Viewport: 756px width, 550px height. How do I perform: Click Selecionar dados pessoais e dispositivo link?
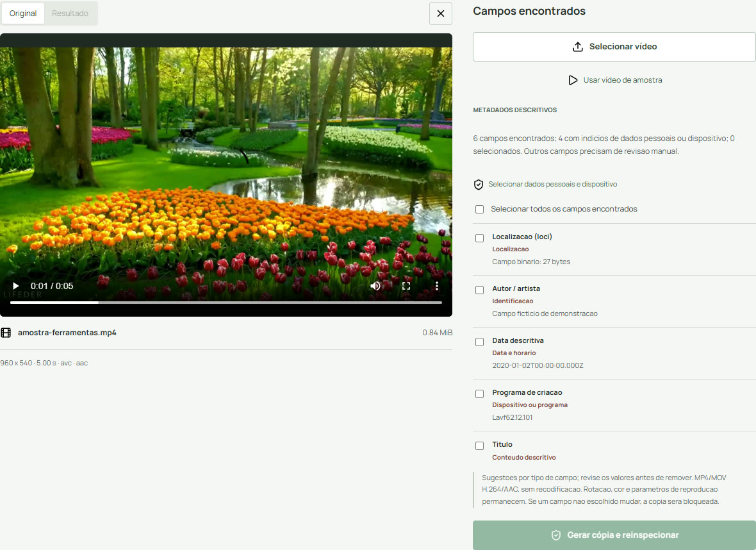(x=552, y=185)
